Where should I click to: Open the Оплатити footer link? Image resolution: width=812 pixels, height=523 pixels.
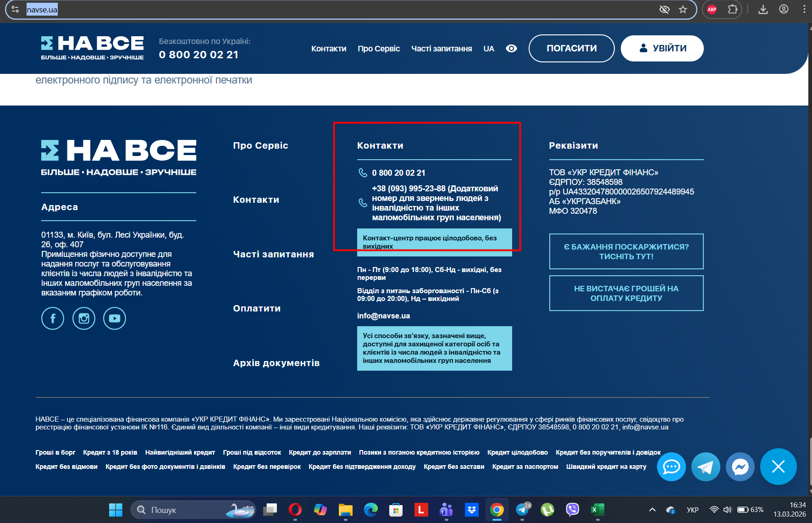click(x=257, y=308)
